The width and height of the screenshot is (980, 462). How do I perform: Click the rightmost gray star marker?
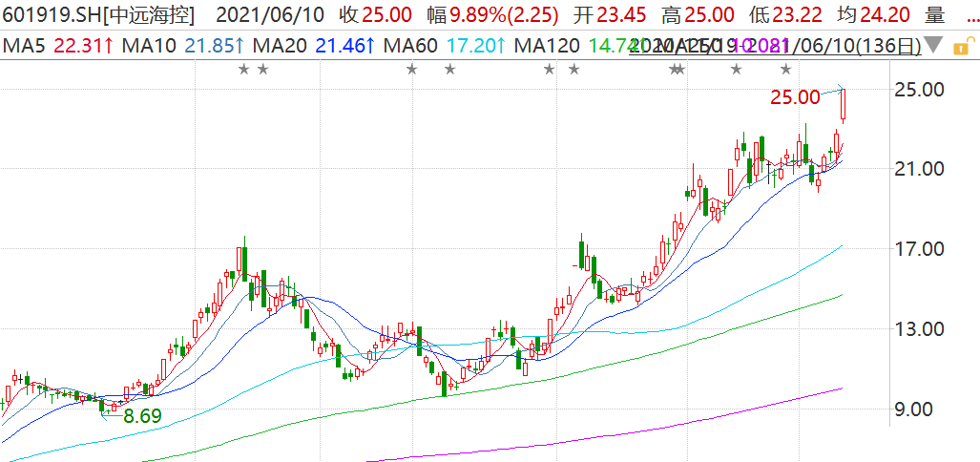[786, 70]
